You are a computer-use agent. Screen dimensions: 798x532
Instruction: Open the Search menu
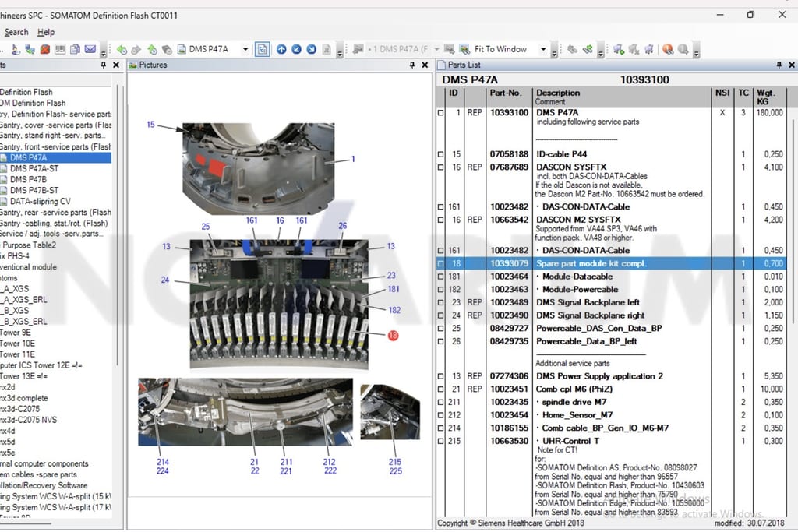[x=16, y=32]
